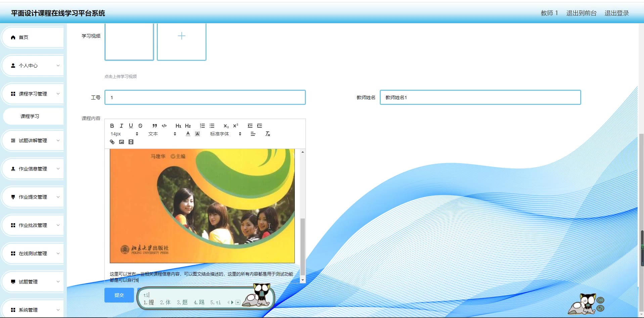The height and width of the screenshot is (318, 644).
Task: Expand 试题管理 sidebar menu
Action: (33, 282)
